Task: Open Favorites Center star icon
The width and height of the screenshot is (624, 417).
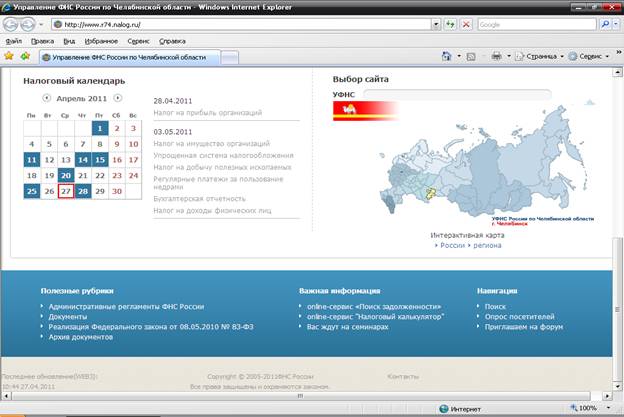Action: pyautogui.click(x=9, y=56)
